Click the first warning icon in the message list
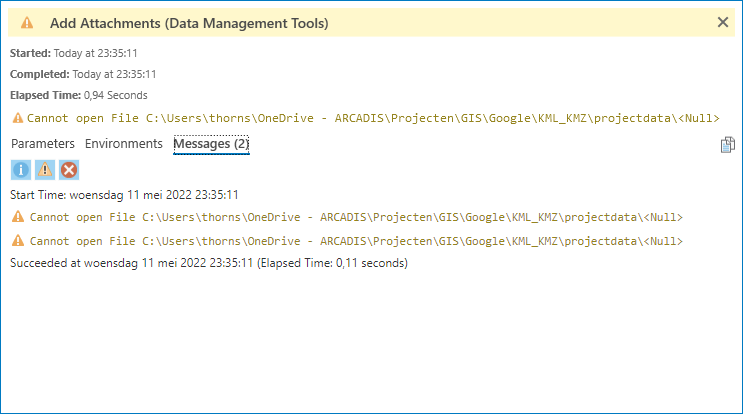Image resolution: width=743 pixels, height=414 pixels. click(x=17, y=217)
